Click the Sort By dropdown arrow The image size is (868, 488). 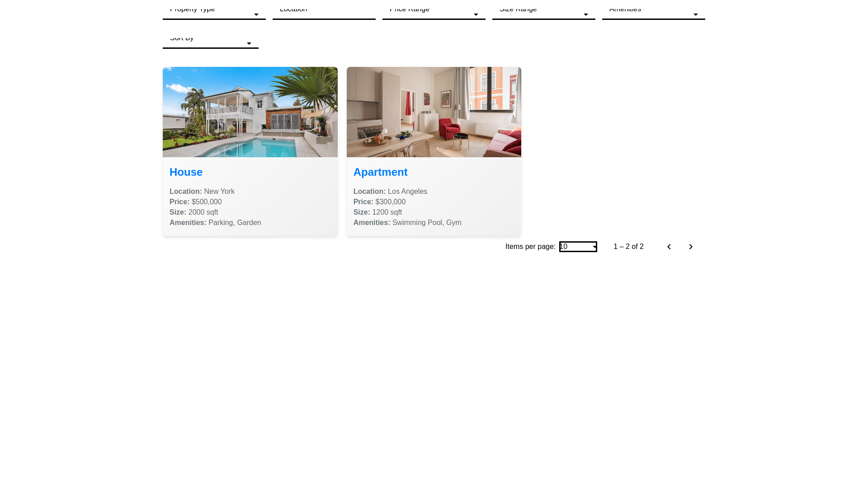(249, 43)
